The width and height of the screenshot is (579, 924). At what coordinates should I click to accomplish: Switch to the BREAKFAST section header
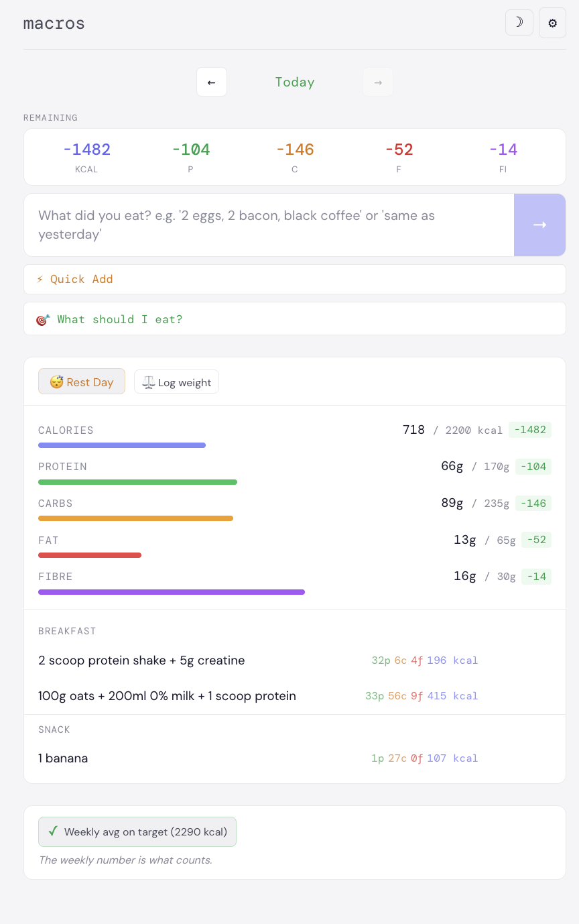67,631
